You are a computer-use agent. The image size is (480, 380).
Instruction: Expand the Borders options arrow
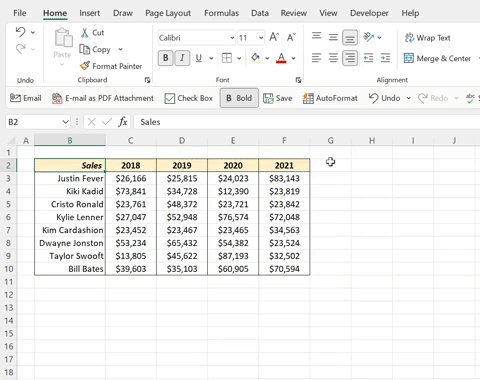tap(239, 58)
